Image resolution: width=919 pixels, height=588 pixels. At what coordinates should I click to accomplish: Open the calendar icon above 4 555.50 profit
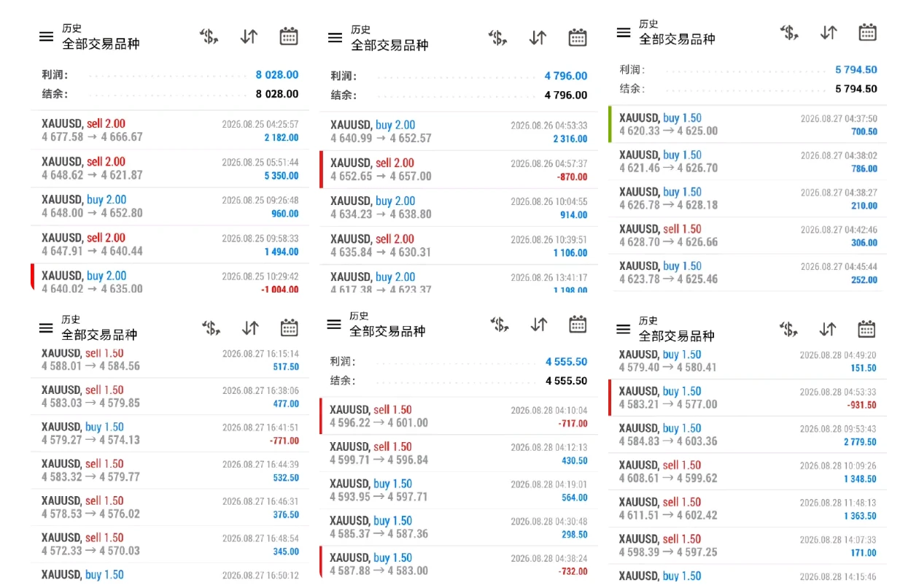pos(578,324)
